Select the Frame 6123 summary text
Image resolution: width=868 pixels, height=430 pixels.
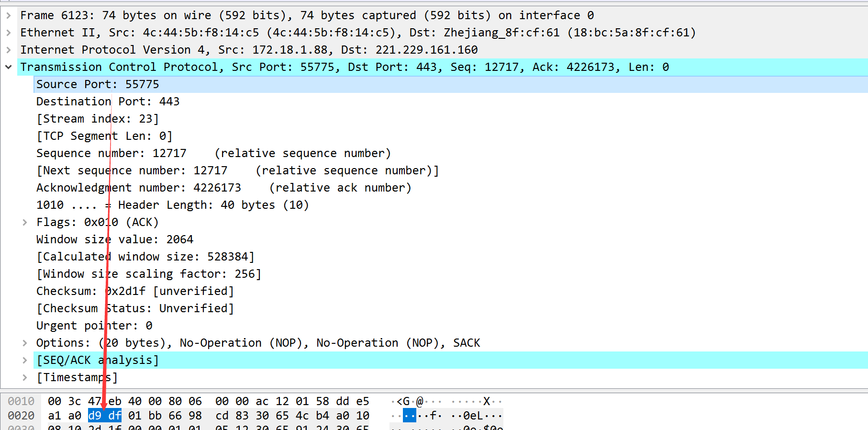[307, 15]
